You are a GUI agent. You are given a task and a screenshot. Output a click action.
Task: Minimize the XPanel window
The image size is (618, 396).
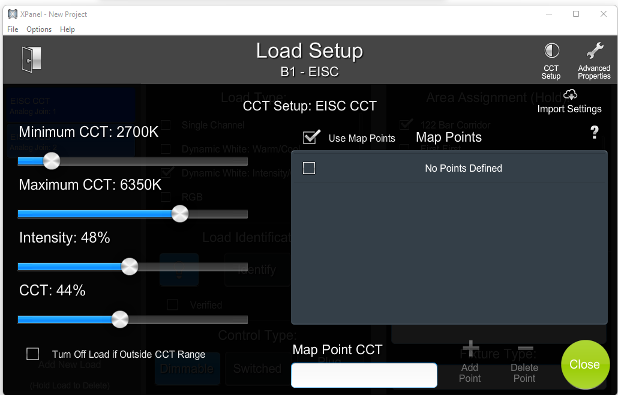click(x=549, y=14)
